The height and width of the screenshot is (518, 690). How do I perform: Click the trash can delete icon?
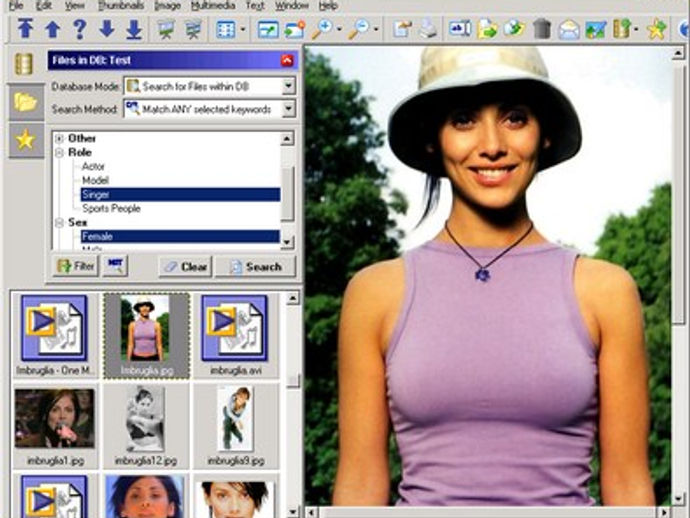click(x=542, y=29)
